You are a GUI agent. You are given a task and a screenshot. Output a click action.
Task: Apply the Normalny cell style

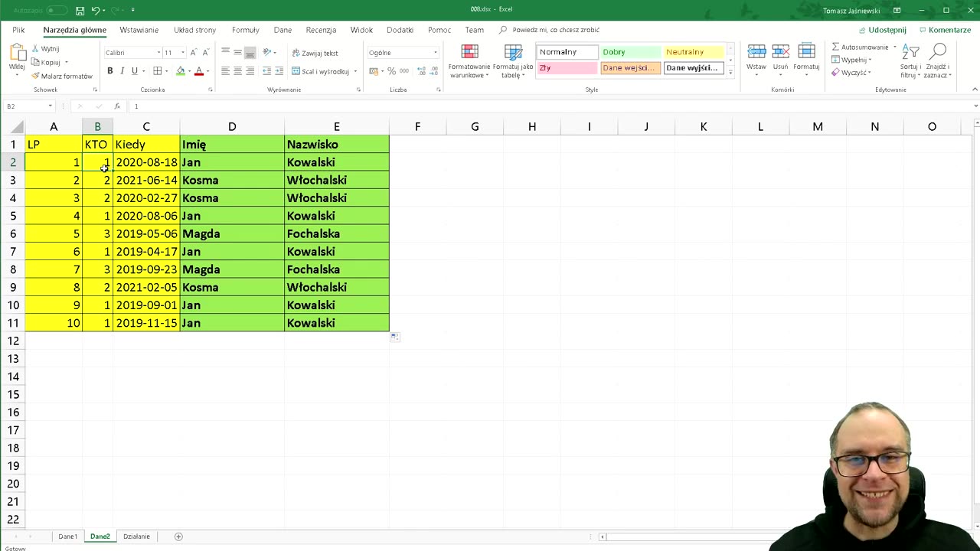point(567,52)
